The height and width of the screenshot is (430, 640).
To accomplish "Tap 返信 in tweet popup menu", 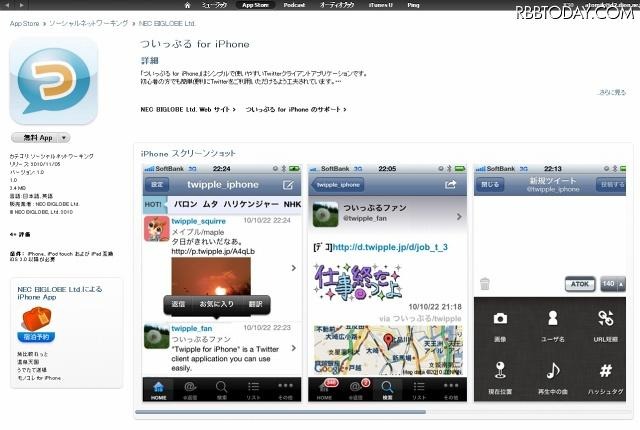I will pos(178,304).
